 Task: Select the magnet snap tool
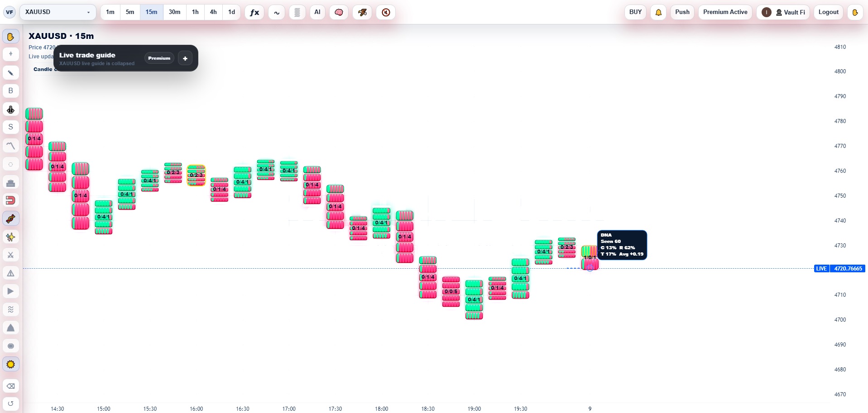11,200
